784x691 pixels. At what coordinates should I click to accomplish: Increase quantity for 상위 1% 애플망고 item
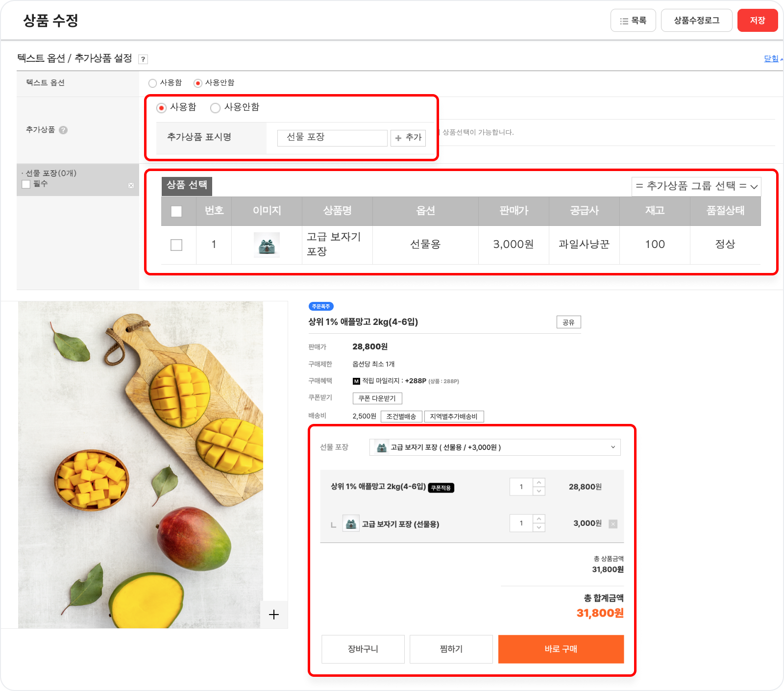click(539, 483)
